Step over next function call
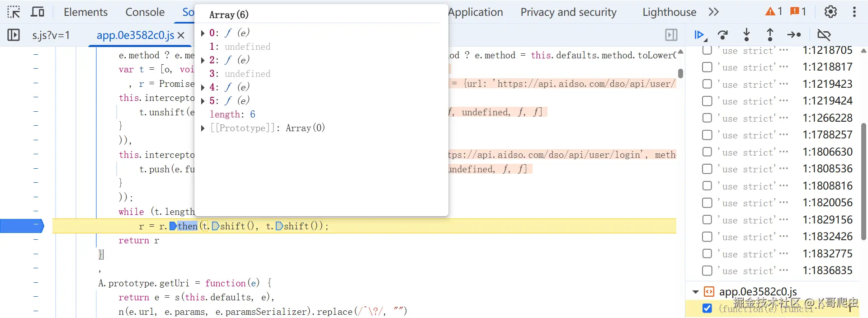The height and width of the screenshot is (318, 868). [723, 35]
